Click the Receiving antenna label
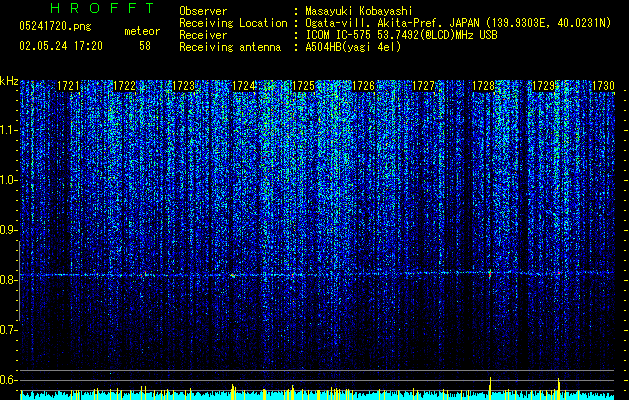Image resolution: width=629 pixels, height=400 pixels. 230,47
